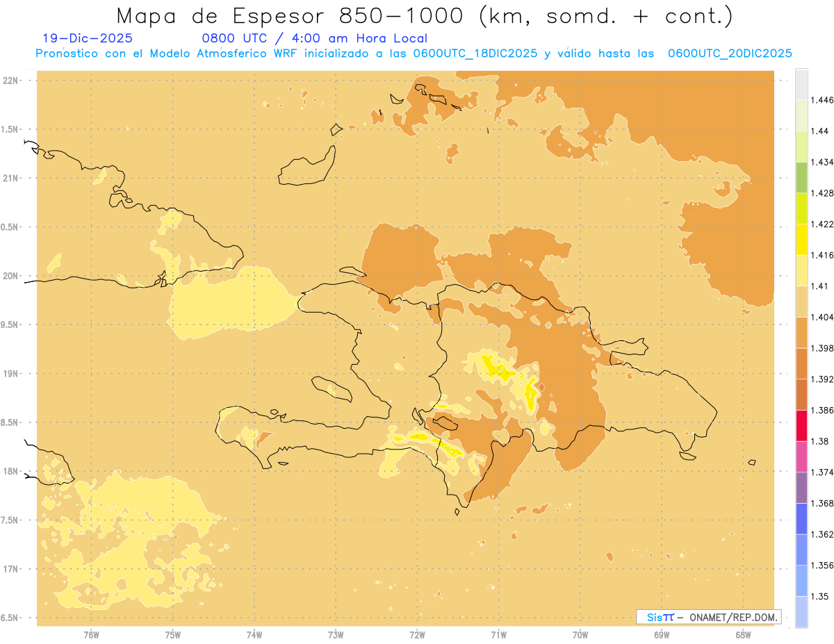Screen dimensions: 834x644
Task: Click the 1.404 color scale value
Action: point(823,317)
